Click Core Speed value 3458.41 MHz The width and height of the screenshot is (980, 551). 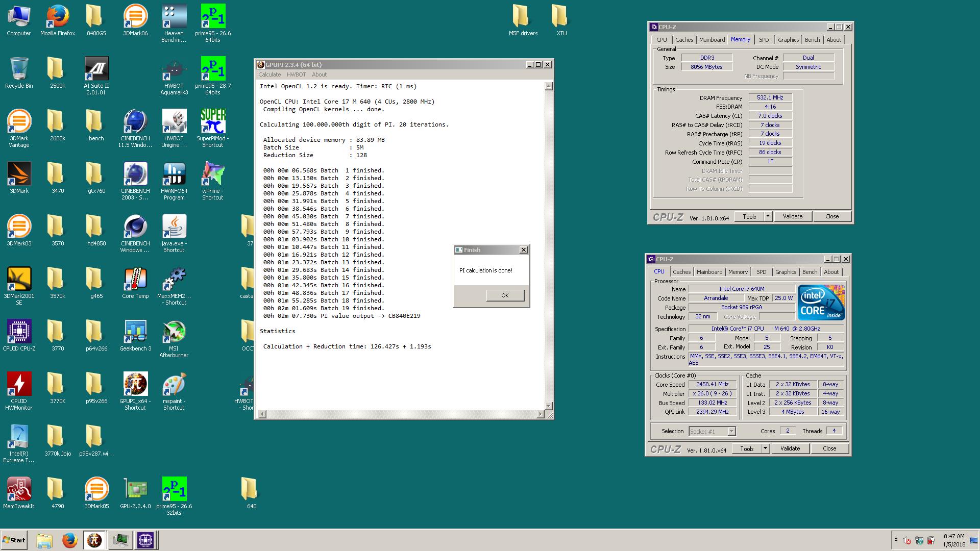713,384
